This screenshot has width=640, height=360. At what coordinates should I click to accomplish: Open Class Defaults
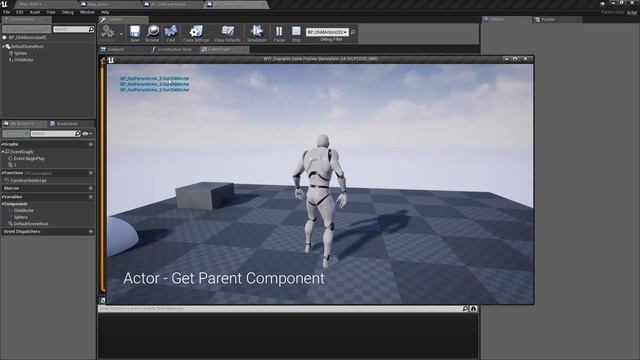point(227,33)
